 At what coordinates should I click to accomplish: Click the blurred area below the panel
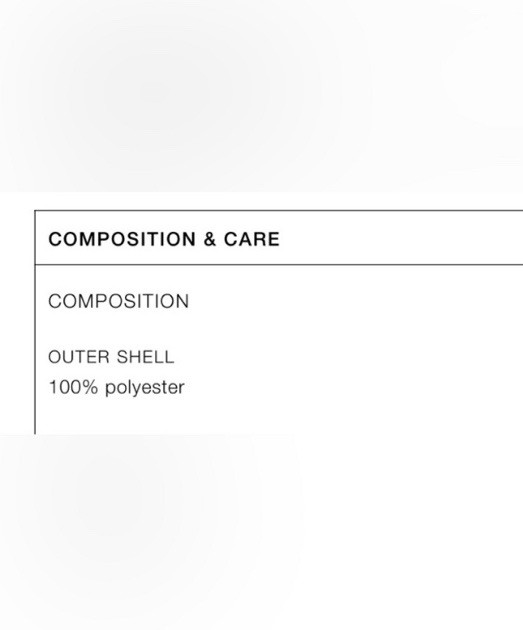click(x=262, y=532)
